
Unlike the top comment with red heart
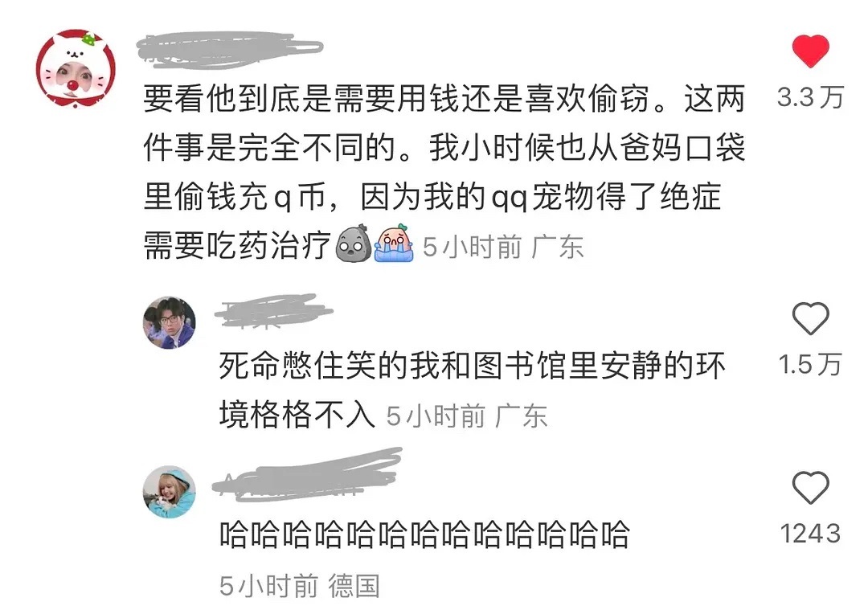[810, 51]
